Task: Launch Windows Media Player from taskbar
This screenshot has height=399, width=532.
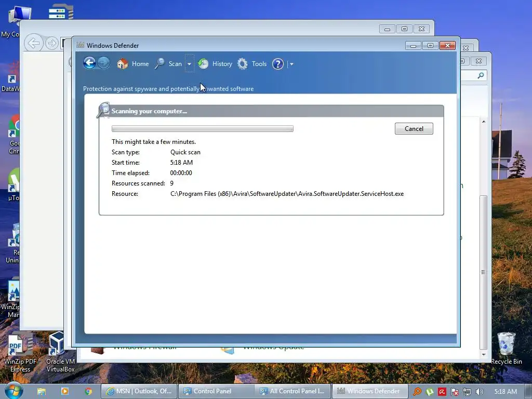Action: coord(65,391)
